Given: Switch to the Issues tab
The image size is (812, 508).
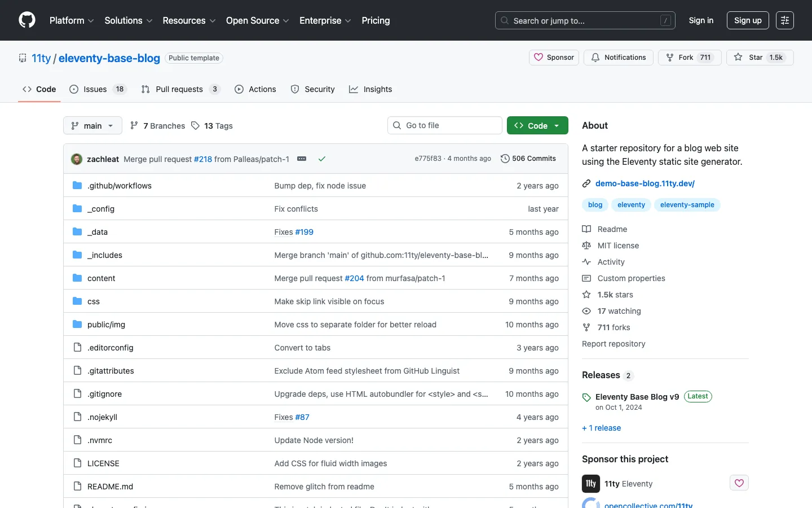Looking at the screenshot, I should tap(98, 89).
